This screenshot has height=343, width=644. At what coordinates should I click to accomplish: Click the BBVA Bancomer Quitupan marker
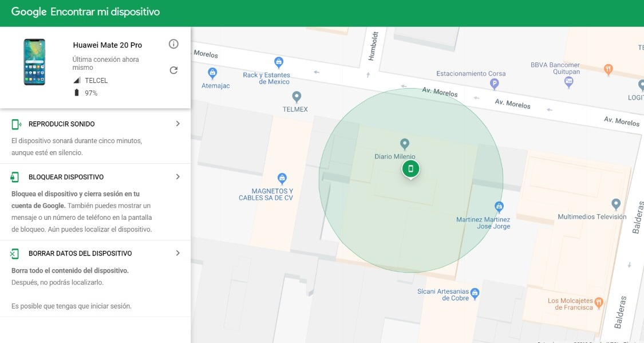569,82
